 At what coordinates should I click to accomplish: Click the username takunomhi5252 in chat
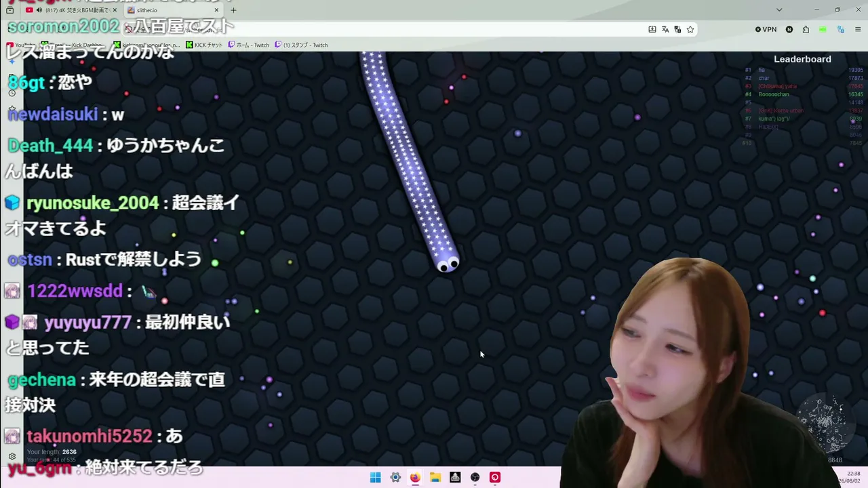(90, 436)
